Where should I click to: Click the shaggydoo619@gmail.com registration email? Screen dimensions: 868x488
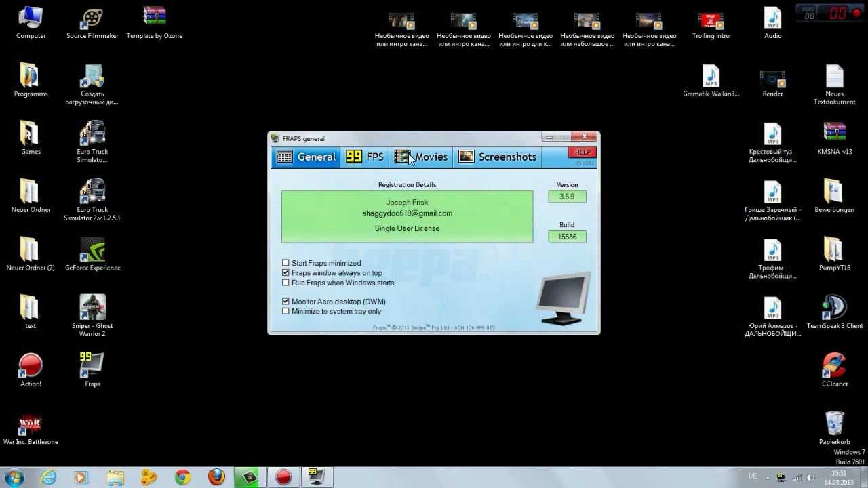[x=407, y=213]
